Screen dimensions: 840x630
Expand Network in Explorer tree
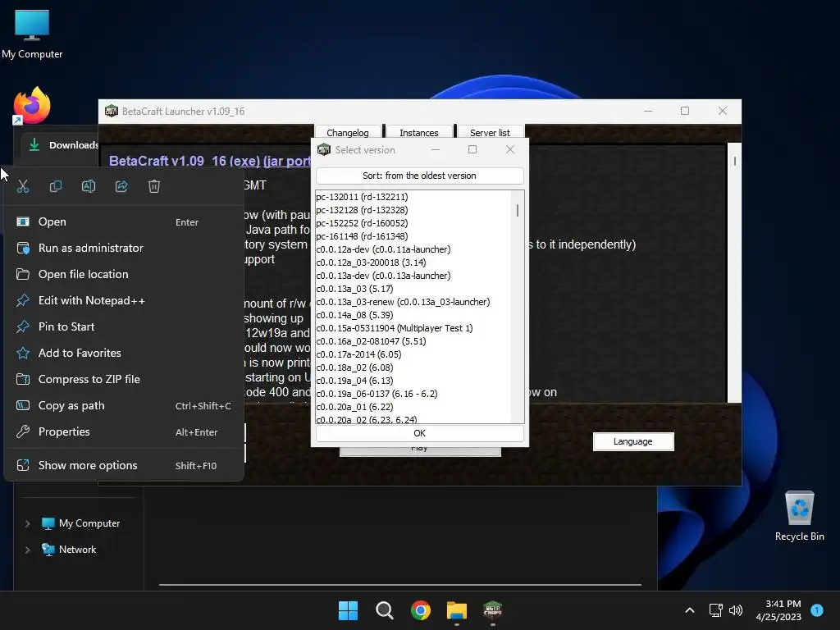(x=27, y=550)
